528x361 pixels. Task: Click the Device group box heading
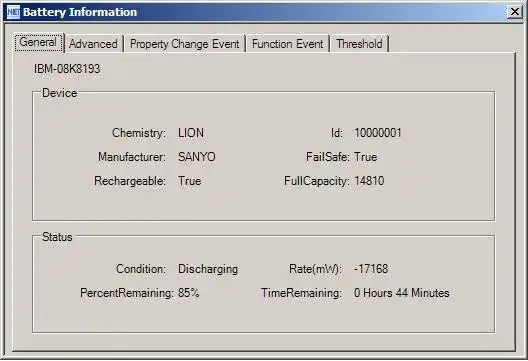click(60, 93)
